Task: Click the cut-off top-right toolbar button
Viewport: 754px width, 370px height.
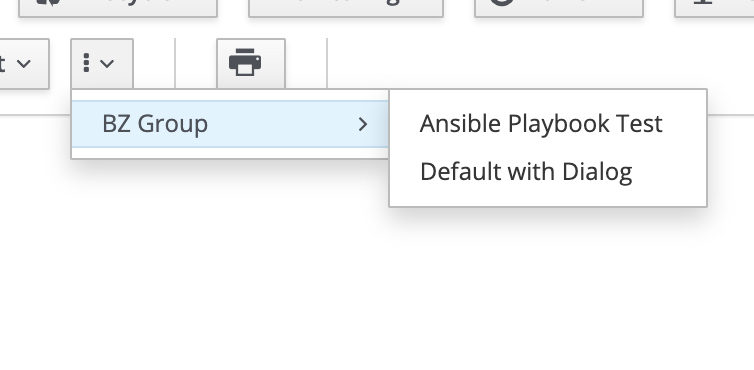Action: [714, 8]
